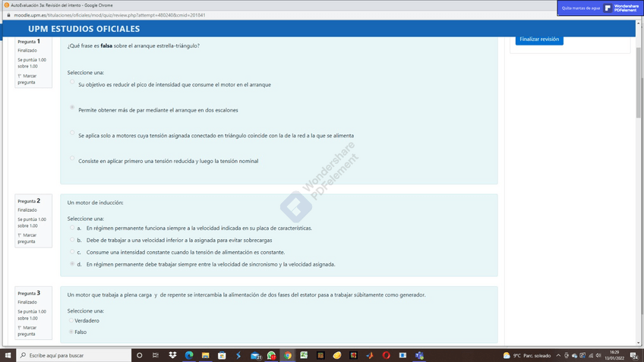The height and width of the screenshot is (362, 644).
Task: Open the Opera browser icon in taskbar
Action: coord(386,355)
